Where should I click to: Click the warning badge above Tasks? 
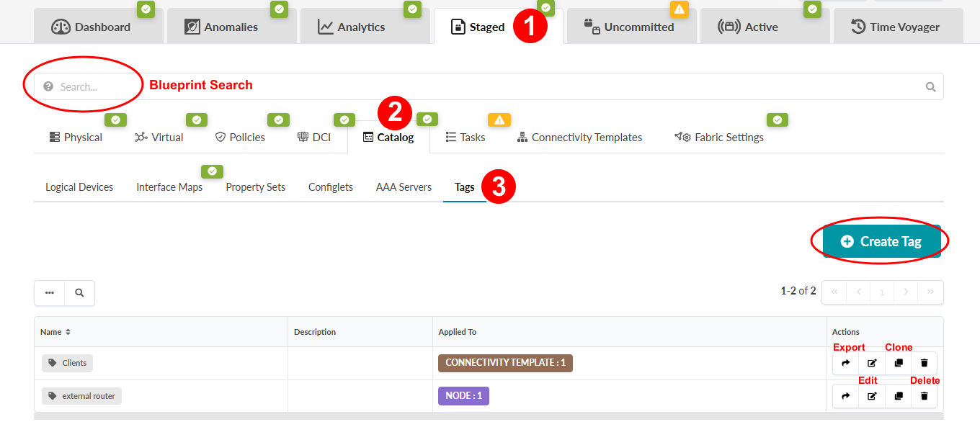coord(499,120)
